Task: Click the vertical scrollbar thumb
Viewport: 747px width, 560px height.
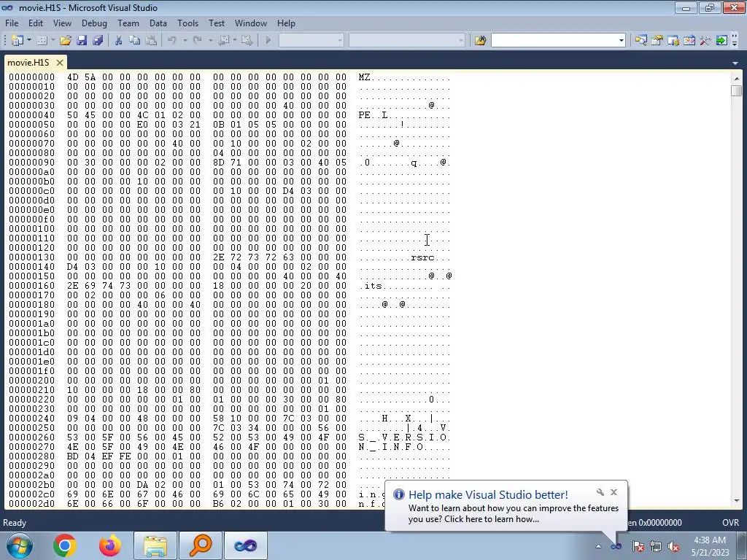Action: [737, 90]
